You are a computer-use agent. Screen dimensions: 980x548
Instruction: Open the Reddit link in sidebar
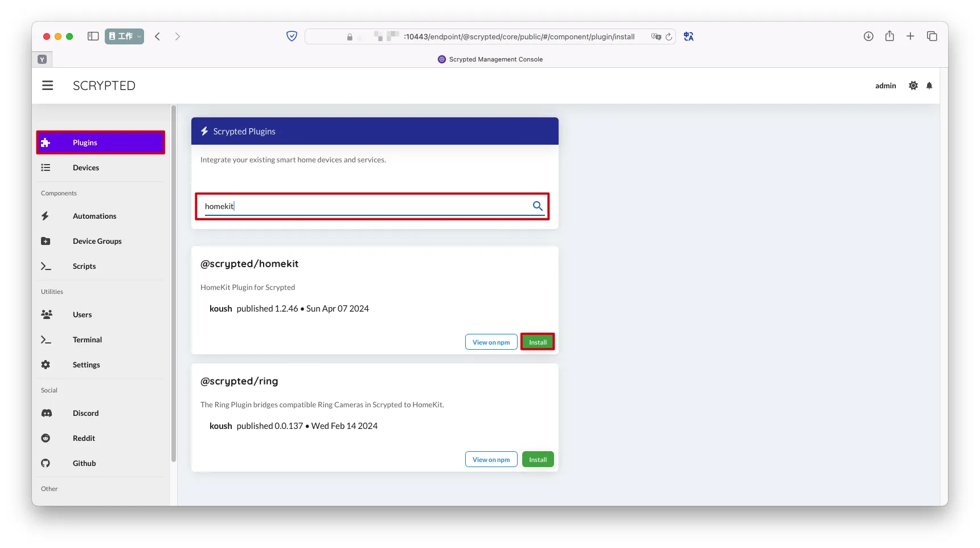pyautogui.click(x=101, y=438)
